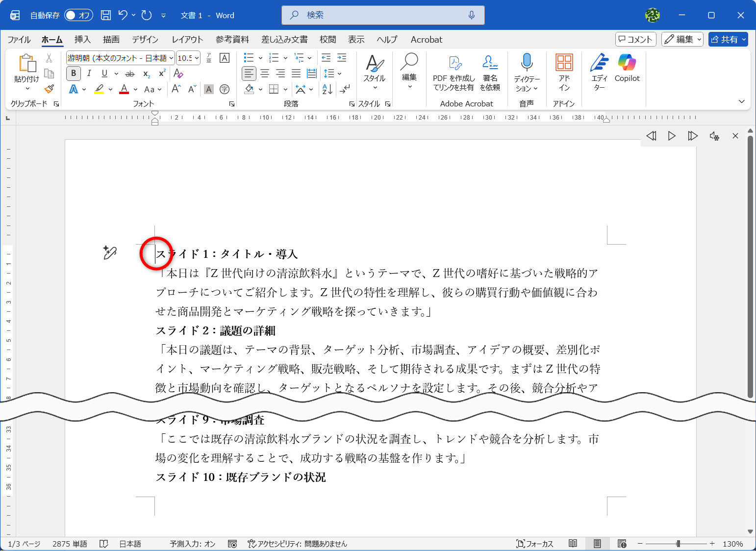Toggle Bold formatting
This screenshot has height=551, width=756.
73,74
